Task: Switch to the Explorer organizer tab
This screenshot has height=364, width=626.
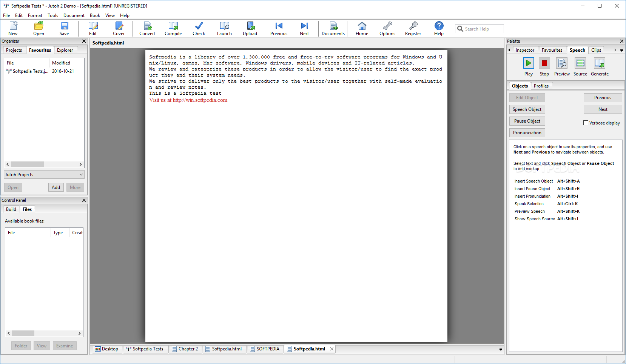Action: click(x=65, y=50)
